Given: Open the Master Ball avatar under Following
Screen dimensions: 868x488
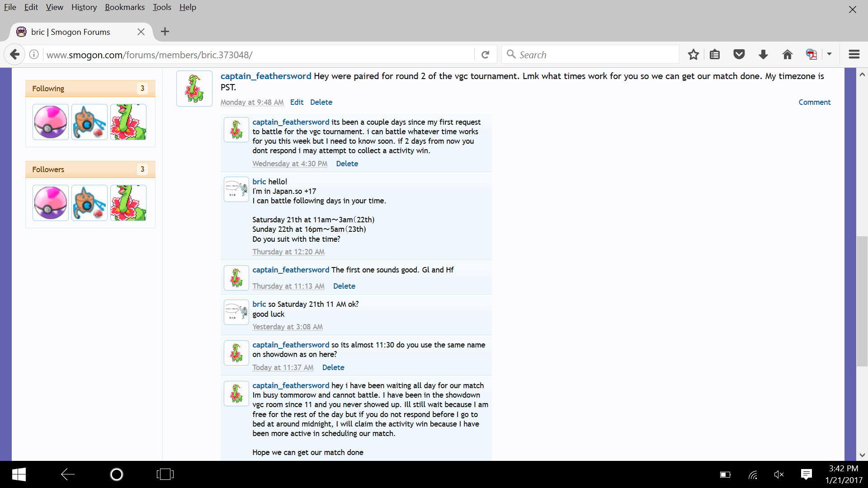Looking at the screenshot, I should coord(51,122).
